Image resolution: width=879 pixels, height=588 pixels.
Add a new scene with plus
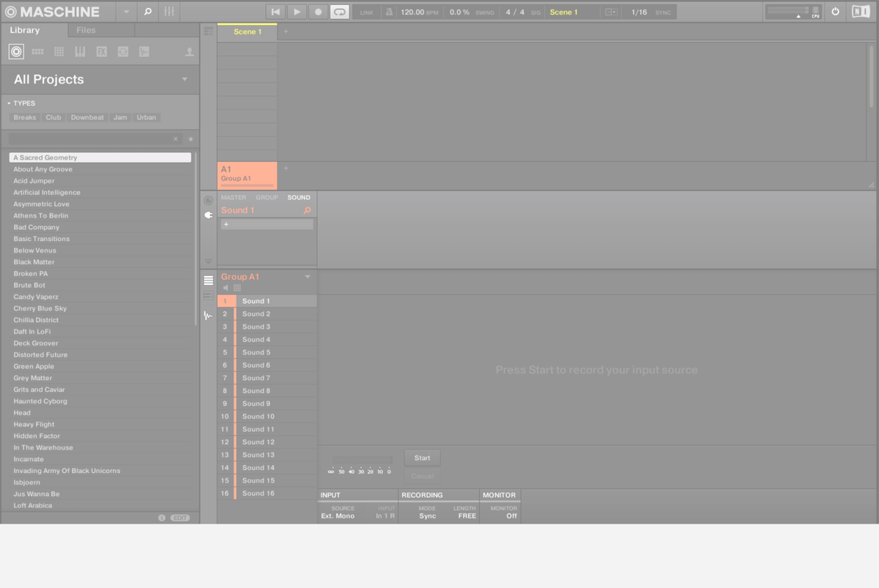pos(286,31)
